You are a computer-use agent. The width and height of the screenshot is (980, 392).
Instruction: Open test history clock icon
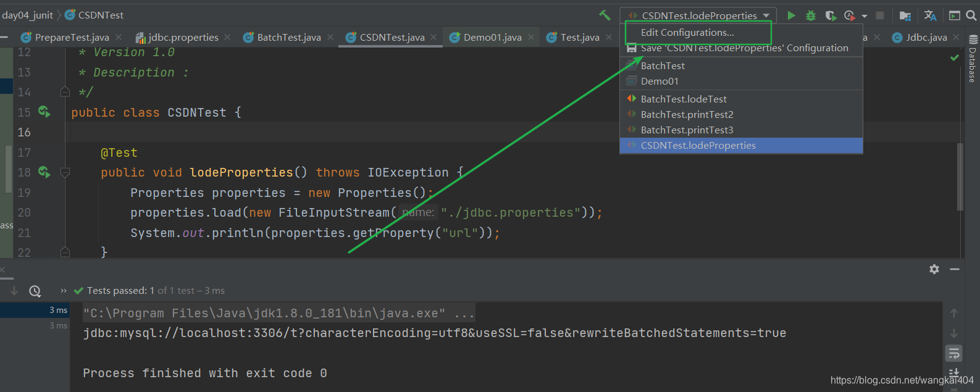[x=35, y=291]
